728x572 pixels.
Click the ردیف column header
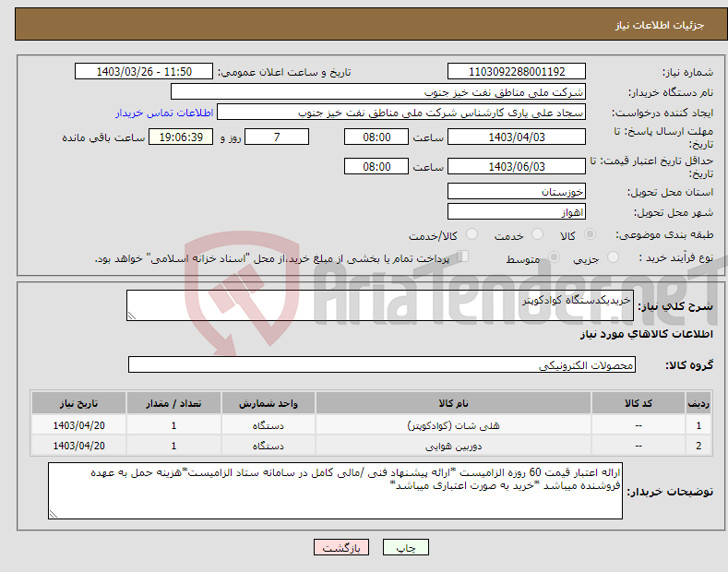698,403
